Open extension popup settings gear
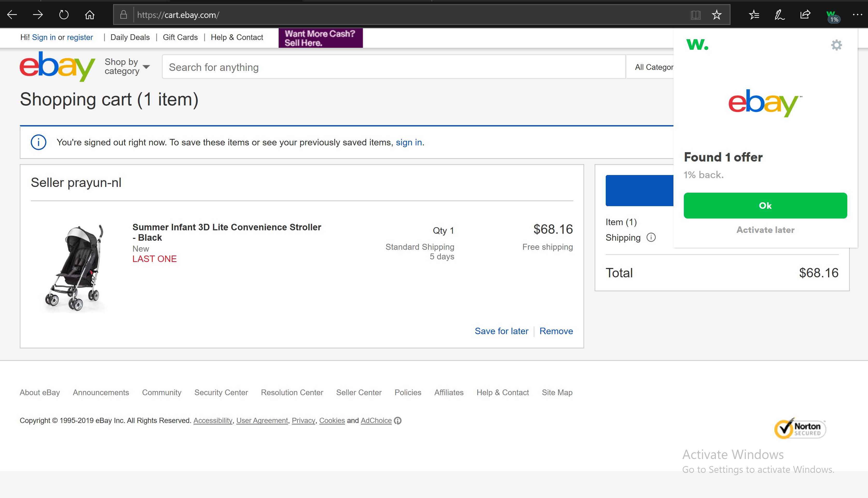 [836, 45]
